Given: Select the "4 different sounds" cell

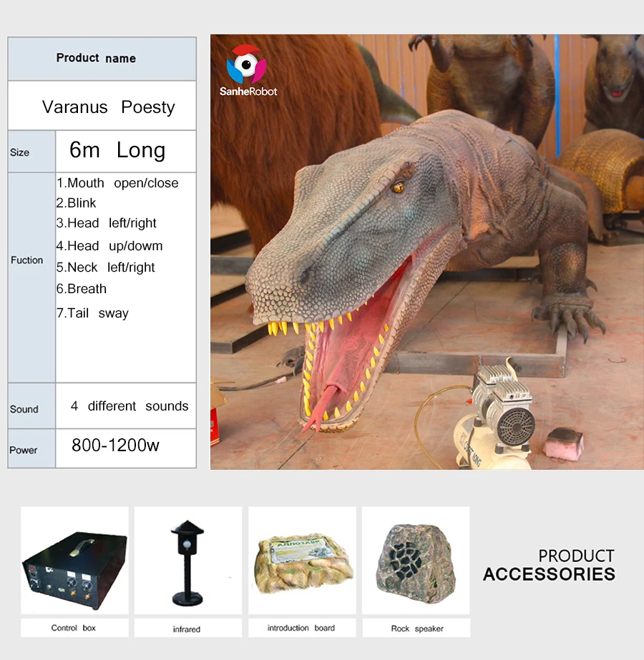Looking at the screenshot, I should click(130, 406).
